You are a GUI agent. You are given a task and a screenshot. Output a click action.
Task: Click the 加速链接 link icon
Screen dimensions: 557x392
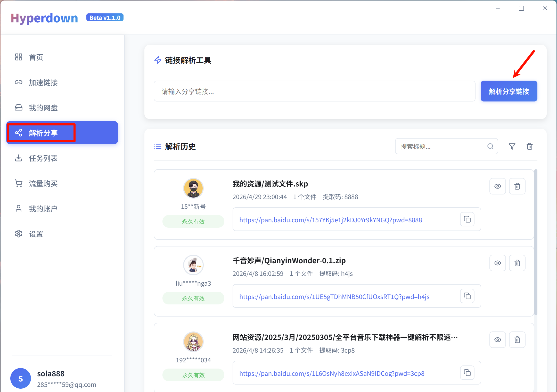coord(19,82)
